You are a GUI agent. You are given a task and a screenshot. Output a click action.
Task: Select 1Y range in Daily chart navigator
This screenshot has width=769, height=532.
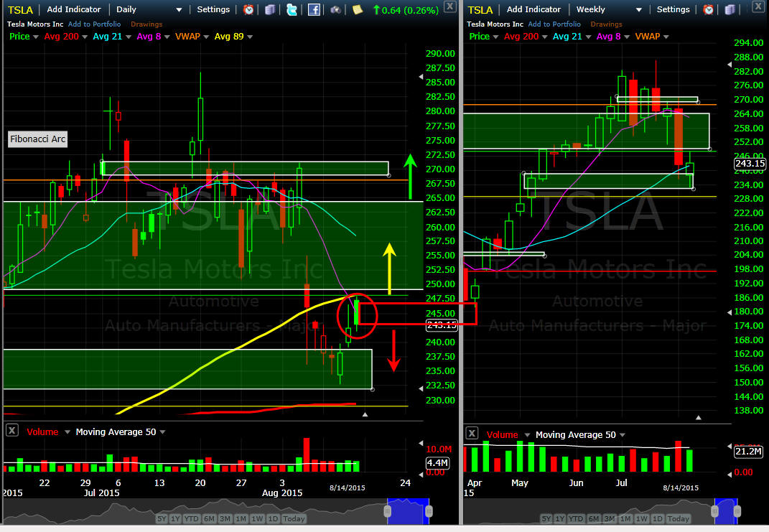point(175,519)
